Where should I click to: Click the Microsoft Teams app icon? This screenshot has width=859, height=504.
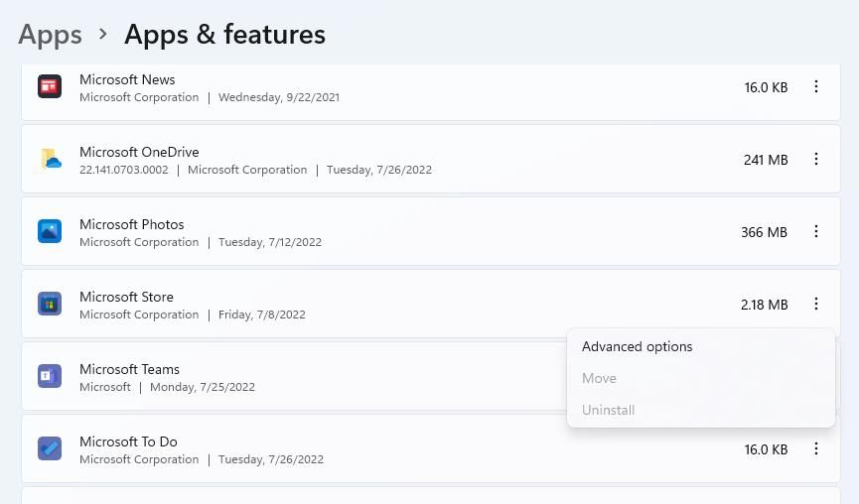click(x=50, y=376)
